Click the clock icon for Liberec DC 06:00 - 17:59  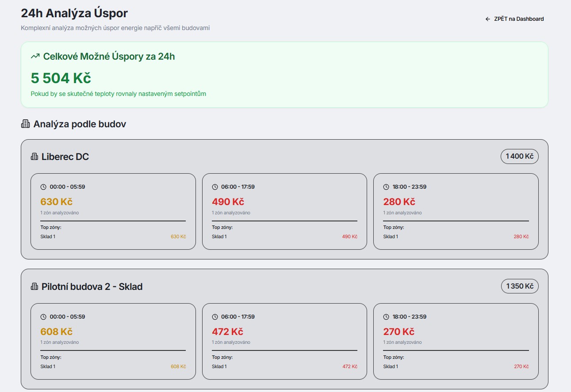(215, 187)
